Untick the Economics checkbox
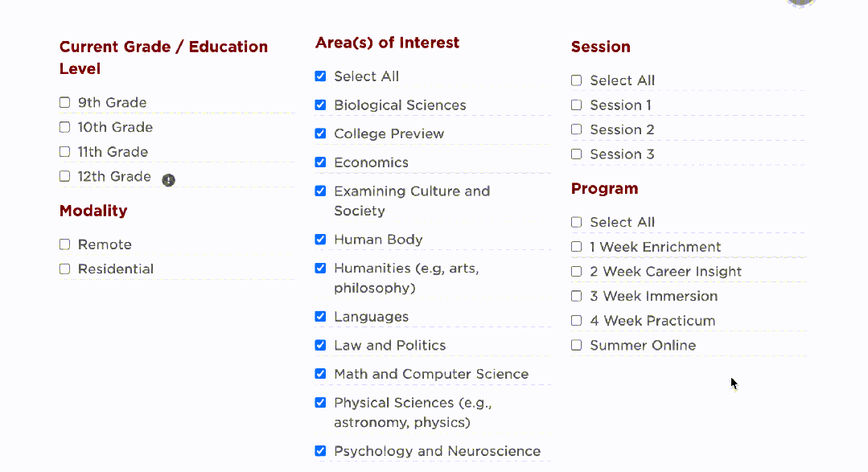 pos(320,162)
